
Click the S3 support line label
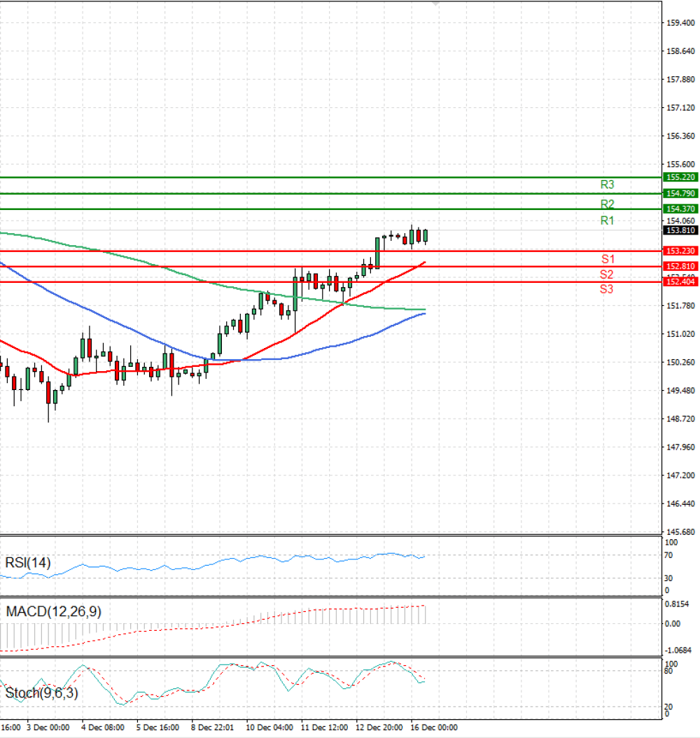pyautogui.click(x=606, y=289)
